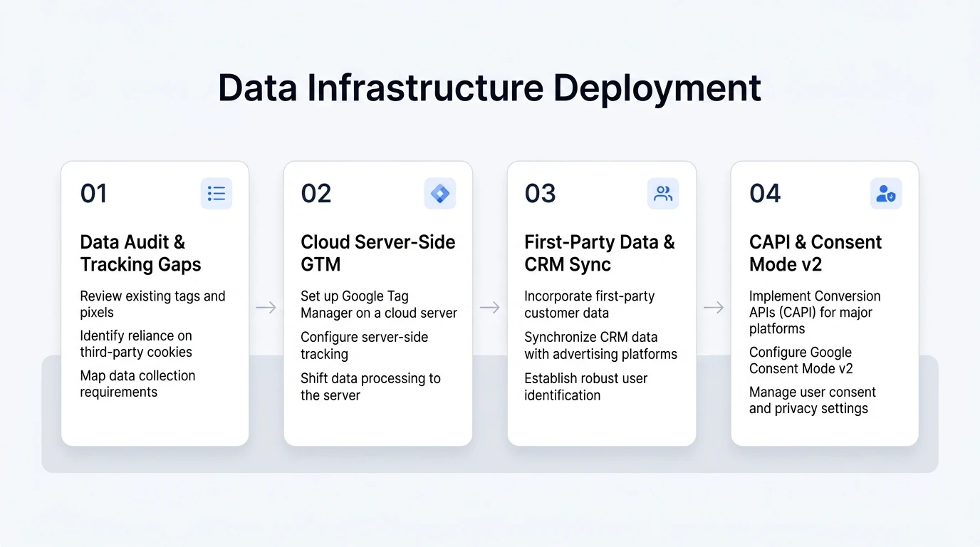Click 'Synchronize CRM data with advertising platforms'
980x547 pixels.
pyautogui.click(x=600, y=345)
